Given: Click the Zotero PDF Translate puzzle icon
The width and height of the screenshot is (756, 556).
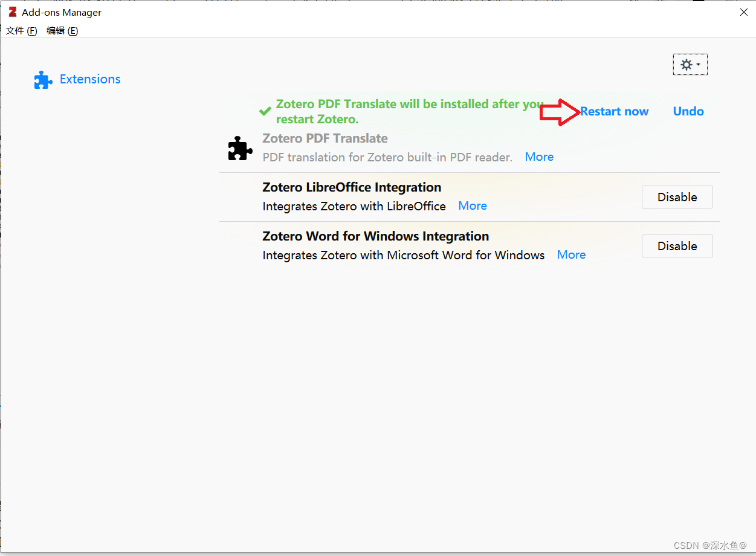Looking at the screenshot, I should pyautogui.click(x=240, y=148).
